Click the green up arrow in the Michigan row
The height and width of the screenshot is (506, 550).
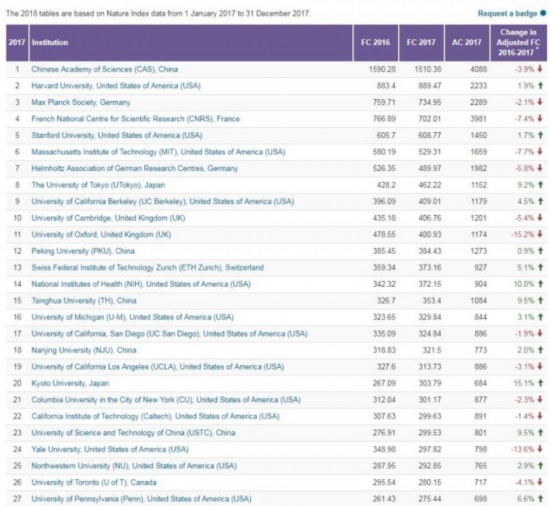540,317
